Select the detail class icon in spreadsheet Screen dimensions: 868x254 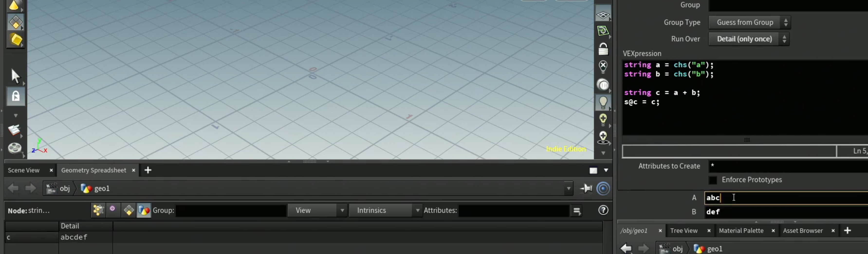point(144,210)
